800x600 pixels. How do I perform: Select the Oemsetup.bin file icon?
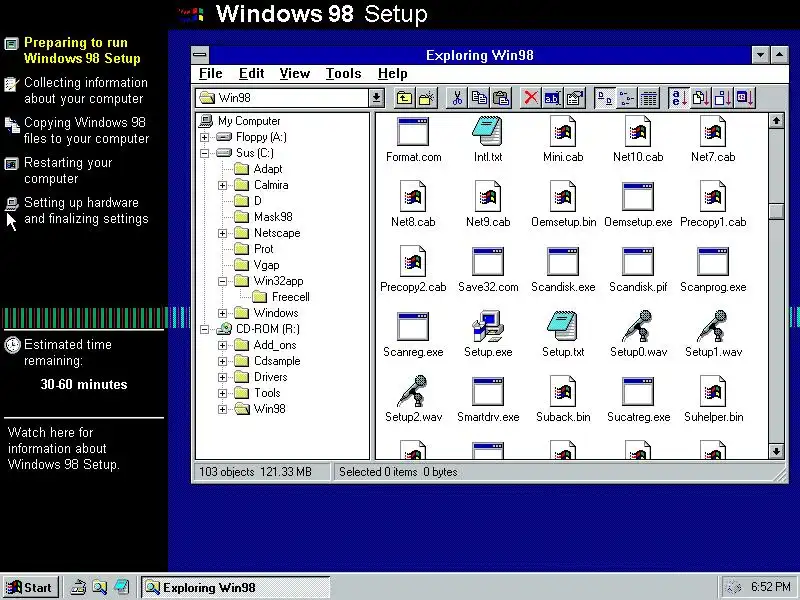563,196
